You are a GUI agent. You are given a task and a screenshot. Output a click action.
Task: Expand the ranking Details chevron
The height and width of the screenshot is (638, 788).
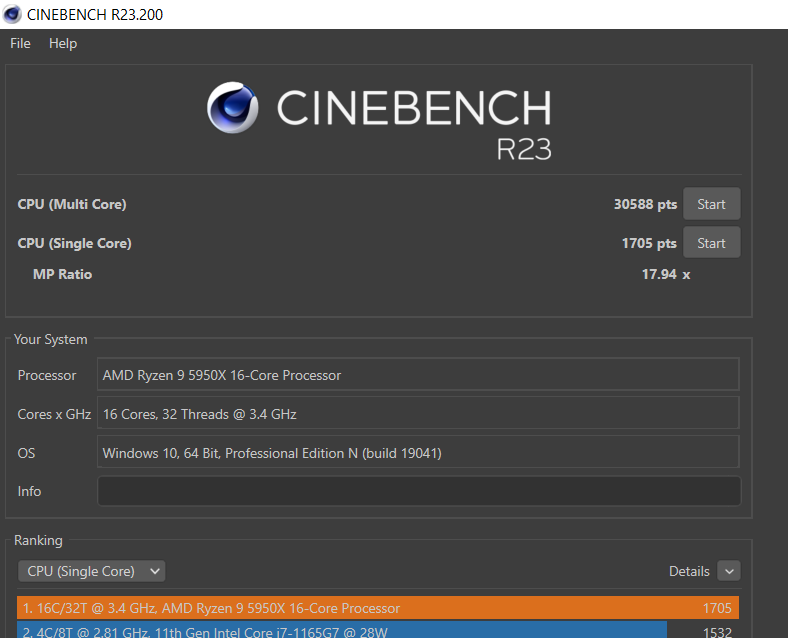[729, 571]
